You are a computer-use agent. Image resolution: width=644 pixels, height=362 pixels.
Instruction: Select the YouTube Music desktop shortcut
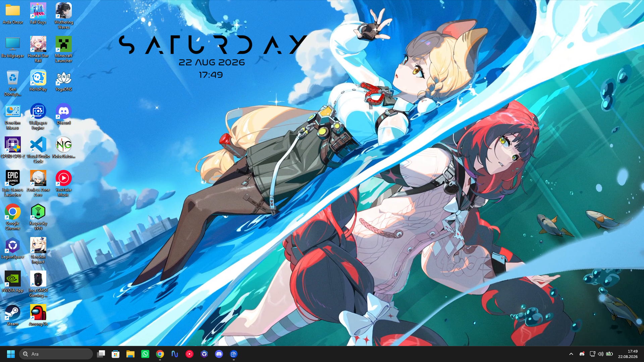tap(64, 183)
